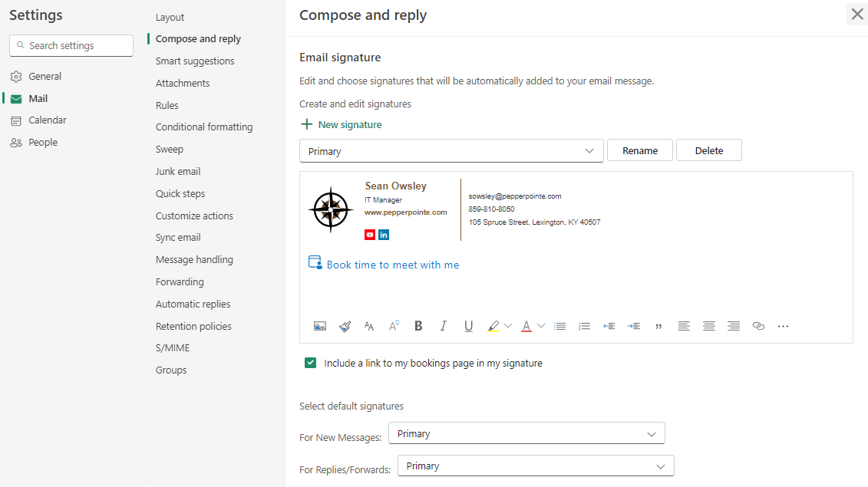Click the Search settings input field
The image size is (868, 487).
[x=71, y=46]
